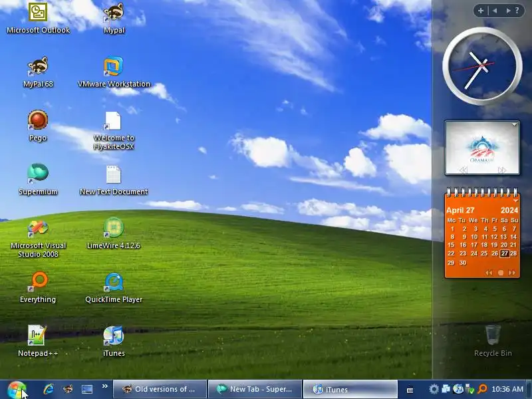This screenshot has width=532, height=399.
Task: Go to next slideshow picture
Action: tap(502, 170)
